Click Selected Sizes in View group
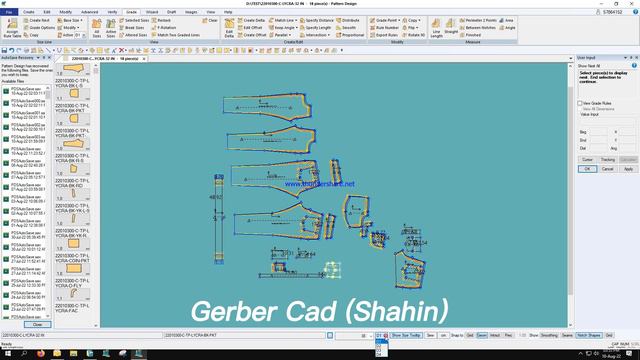 [x=134, y=20]
